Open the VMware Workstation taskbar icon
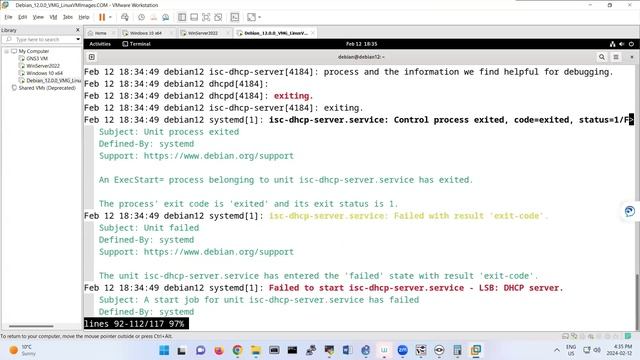The width and height of the screenshot is (640, 360). pyautogui.click(x=476, y=350)
